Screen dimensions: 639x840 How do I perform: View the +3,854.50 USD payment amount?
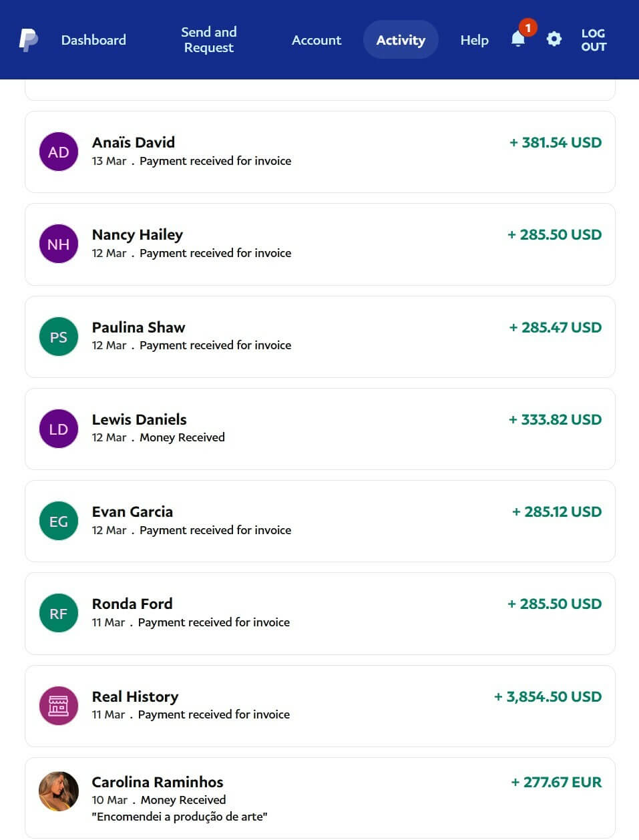click(x=548, y=696)
